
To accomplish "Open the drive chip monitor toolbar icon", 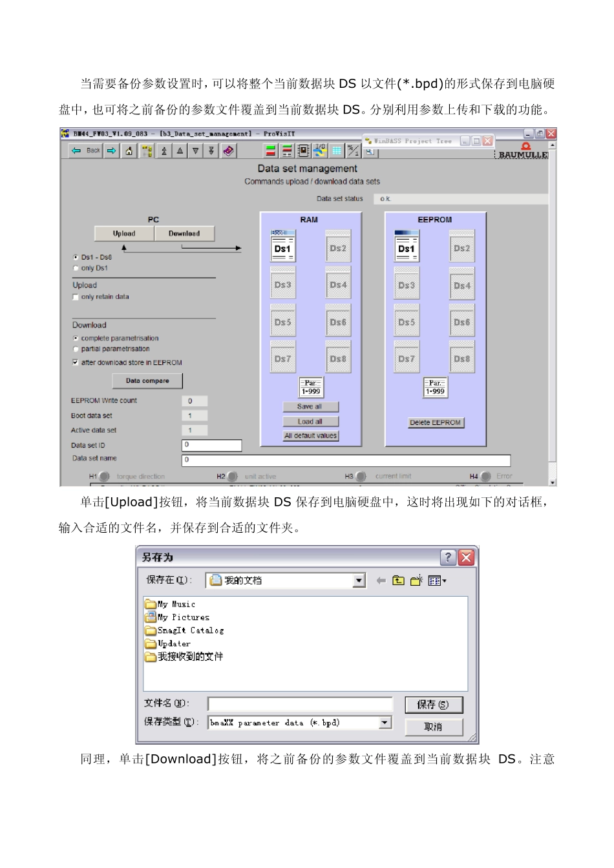I will pyautogui.click(x=303, y=150).
